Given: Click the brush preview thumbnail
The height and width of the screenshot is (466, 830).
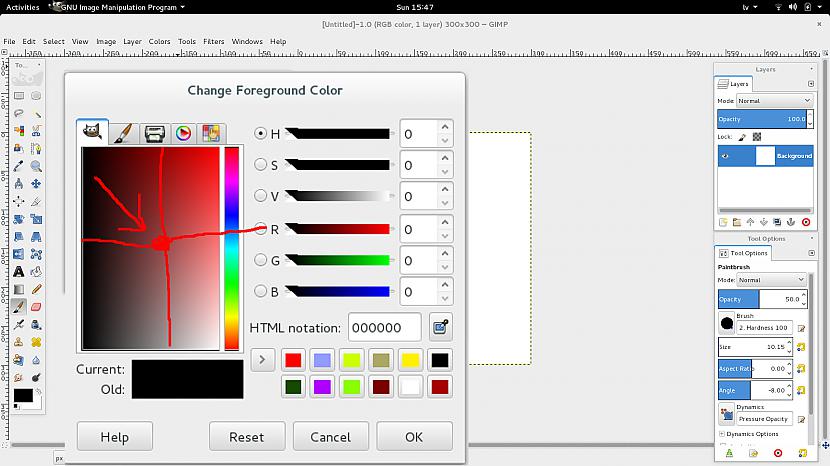Looking at the screenshot, I should (727, 323).
